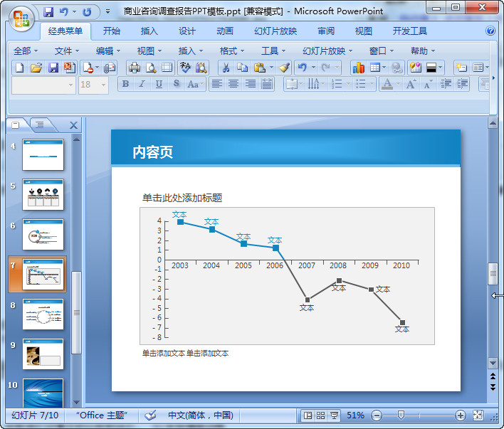Insert chart icon
The image size is (504, 429).
[358, 68]
